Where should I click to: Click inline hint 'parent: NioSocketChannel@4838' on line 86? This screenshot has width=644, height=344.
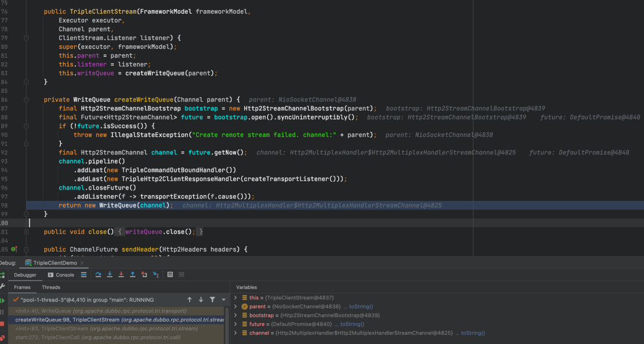pos(302,100)
